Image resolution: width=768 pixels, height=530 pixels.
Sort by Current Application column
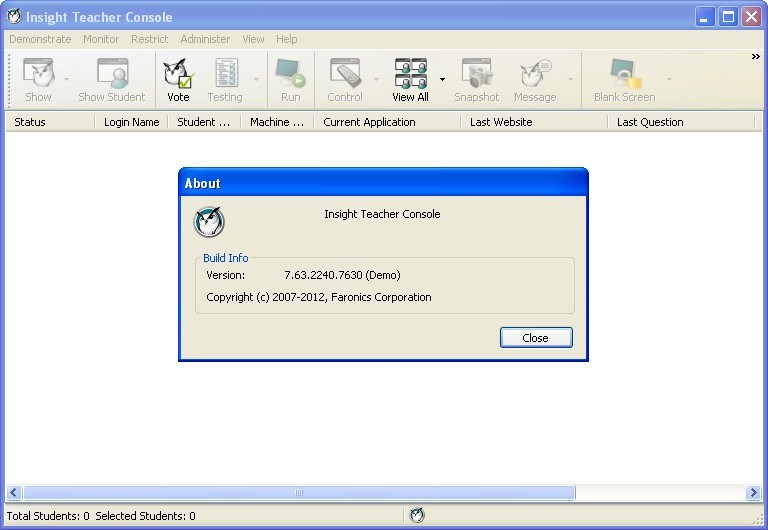(x=387, y=122)
